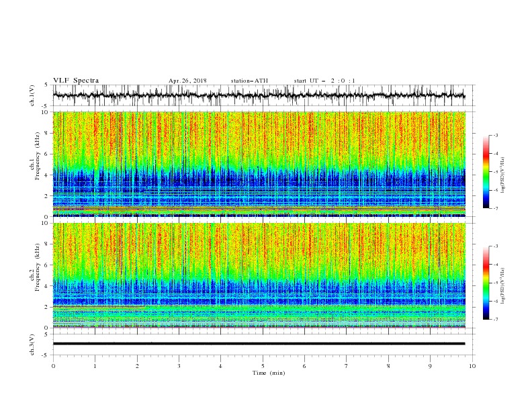
Task: Click the time axis tick label "8"
Action: pos(388,366)
